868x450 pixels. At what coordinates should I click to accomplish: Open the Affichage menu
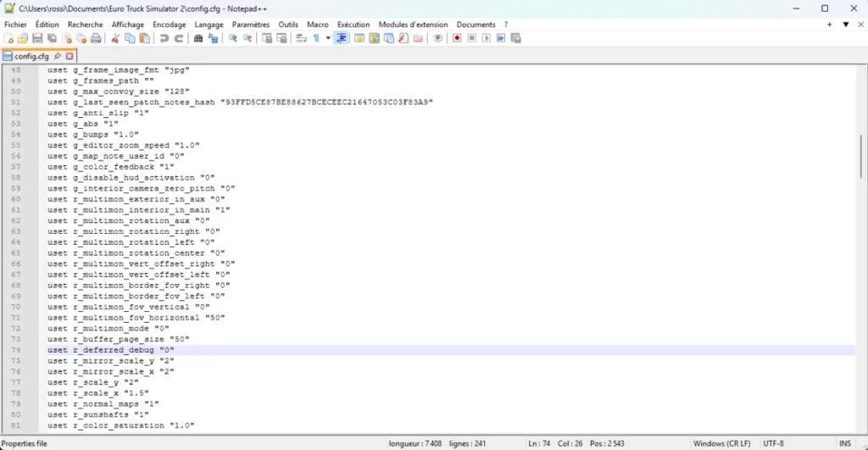point(128,25)
